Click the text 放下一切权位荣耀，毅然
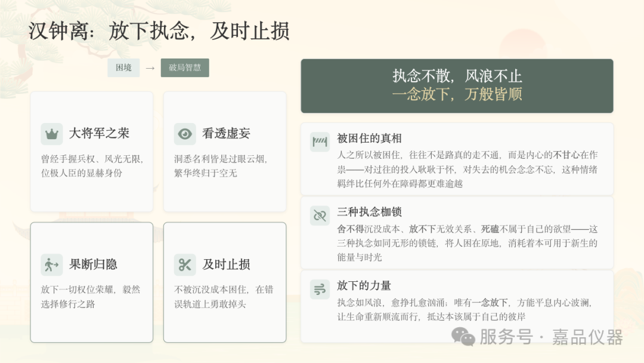This screenshot has width=644, height=363. click(x=91, y=290)
